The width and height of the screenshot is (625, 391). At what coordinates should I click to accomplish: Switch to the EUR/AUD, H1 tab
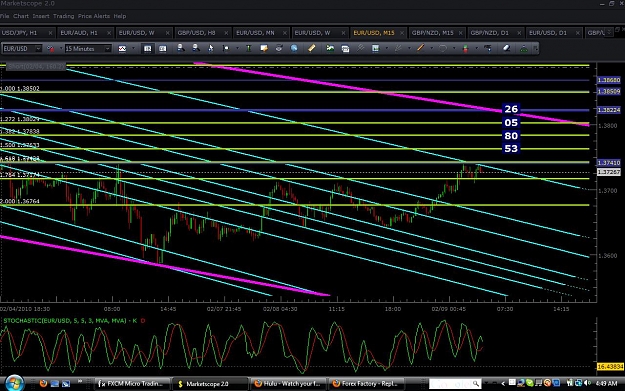(85, 33)
